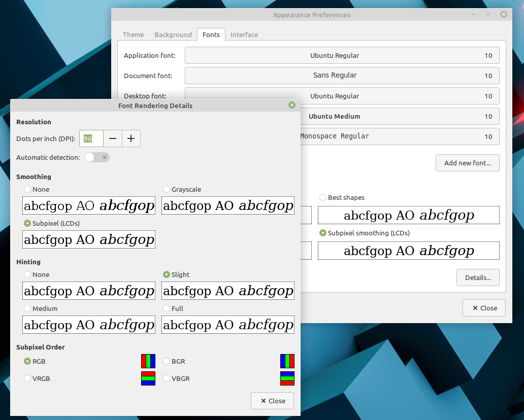
Task: Switch to the Theme tab
Action: 134,34
